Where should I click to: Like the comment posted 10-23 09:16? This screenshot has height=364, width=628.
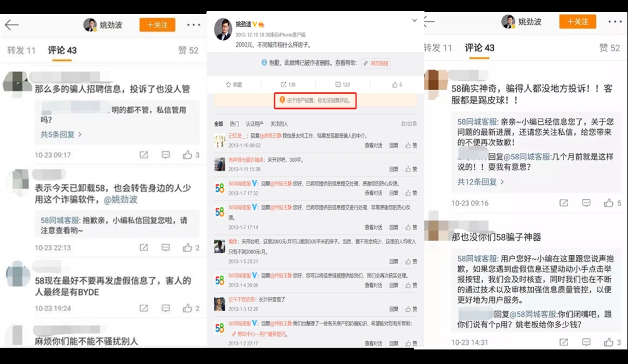(609, 203)
